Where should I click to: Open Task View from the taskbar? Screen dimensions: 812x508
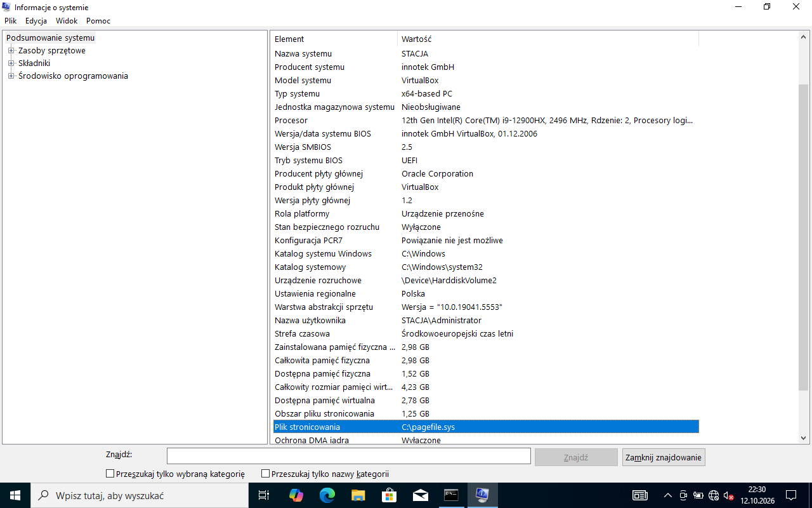tap(263, 495)
